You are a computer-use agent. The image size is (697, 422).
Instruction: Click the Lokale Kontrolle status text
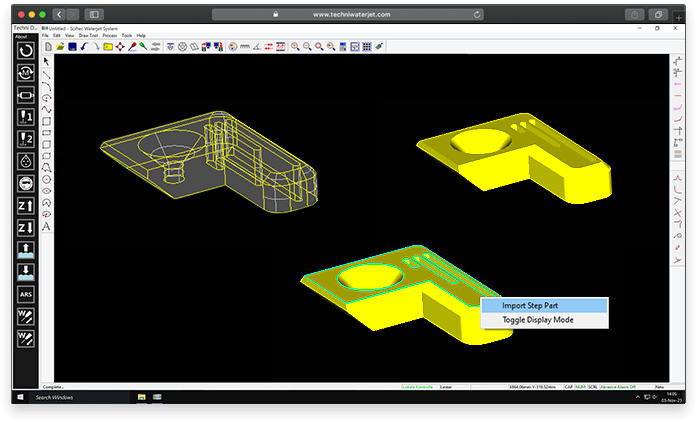coord(417,387)
